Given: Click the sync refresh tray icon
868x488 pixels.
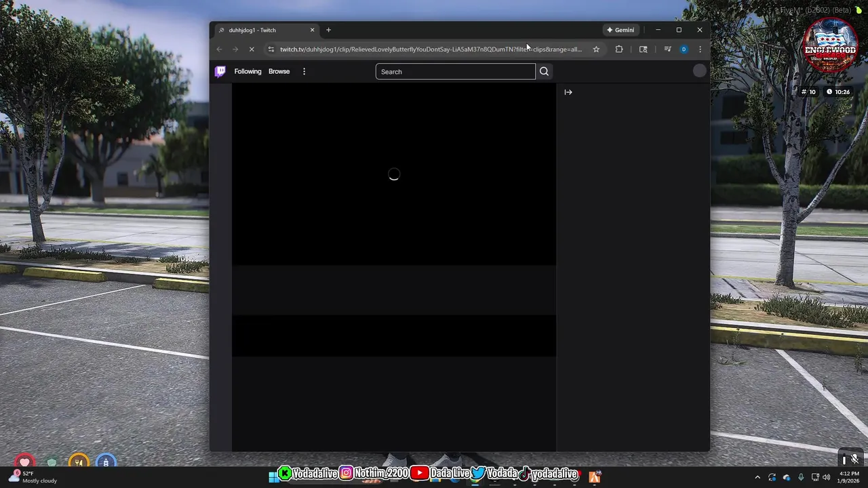Looking at the screenshot, I should (x=772, y=477).
